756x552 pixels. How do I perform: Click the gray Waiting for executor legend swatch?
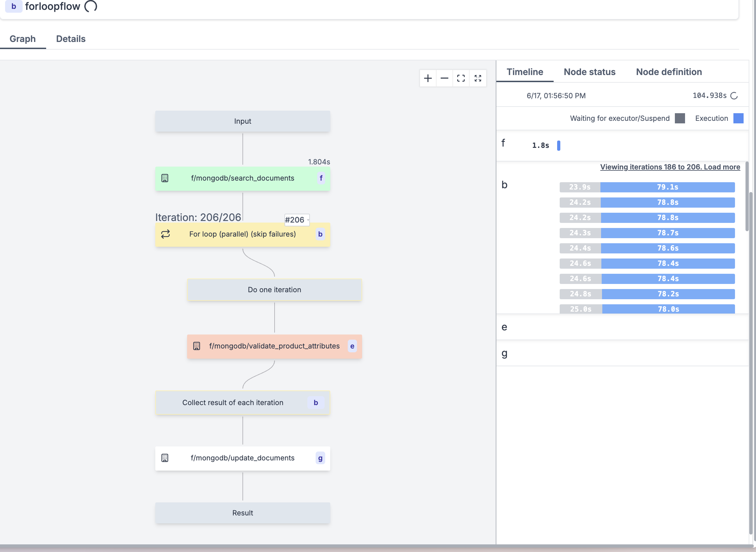[679, 118]
